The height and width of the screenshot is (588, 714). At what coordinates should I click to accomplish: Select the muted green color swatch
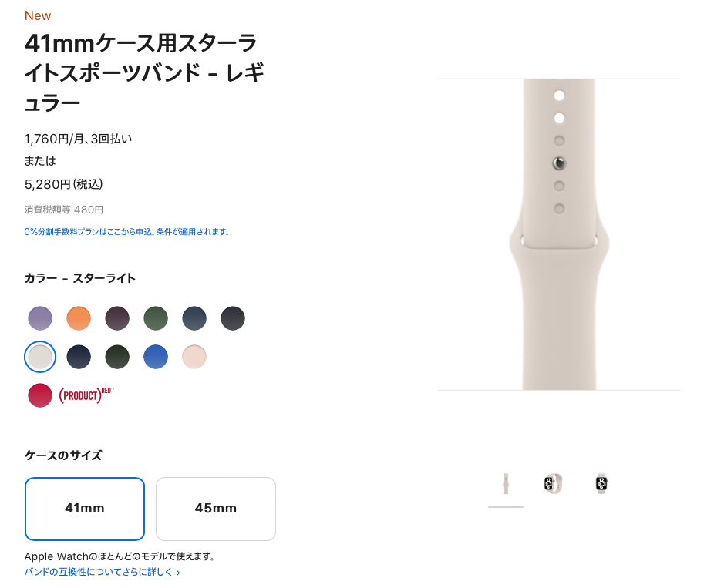[156, 318]
